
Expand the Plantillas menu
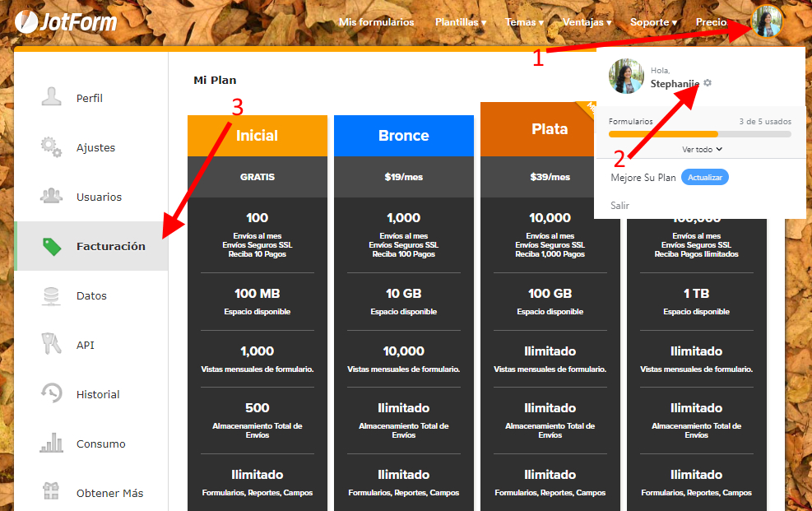(461, 22)
